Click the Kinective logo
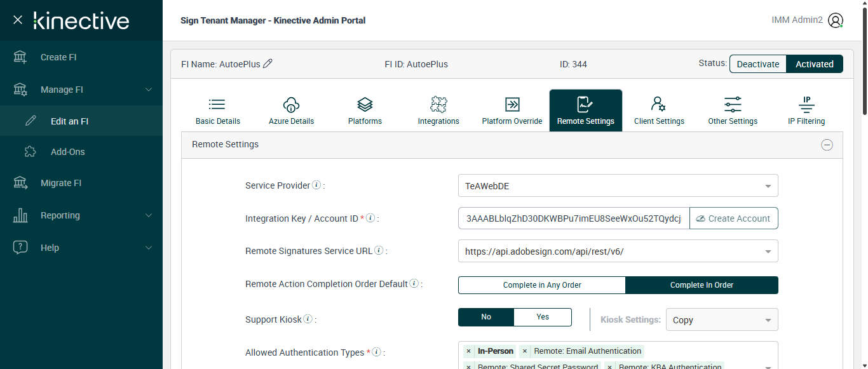This screenshot has width=868, height=369. pyautogui.click(x=81, y=20)
